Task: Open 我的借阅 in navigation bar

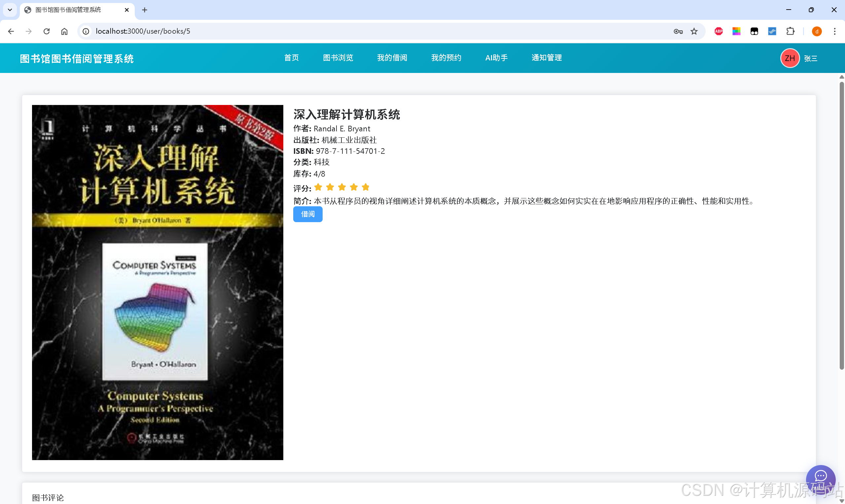Action: (x=392, y=58)
